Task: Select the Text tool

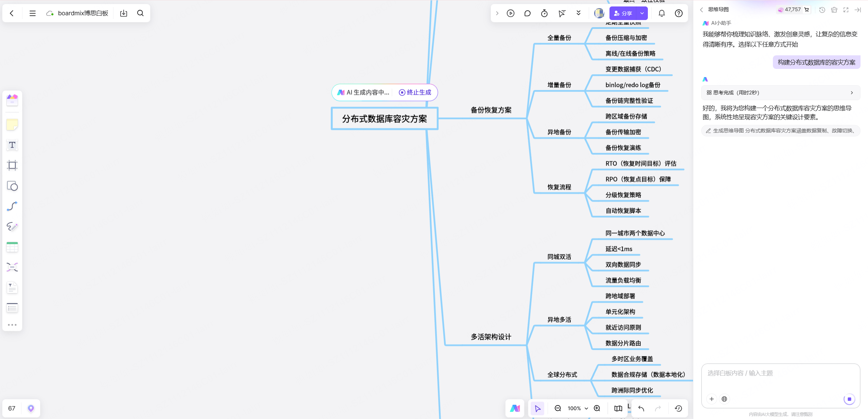Action: pos(12,145)
